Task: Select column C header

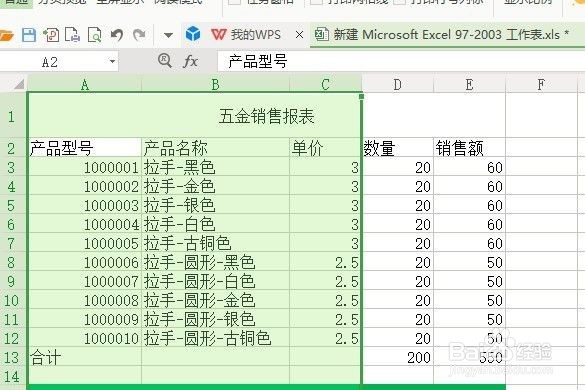Action: [x=325, y=84]
